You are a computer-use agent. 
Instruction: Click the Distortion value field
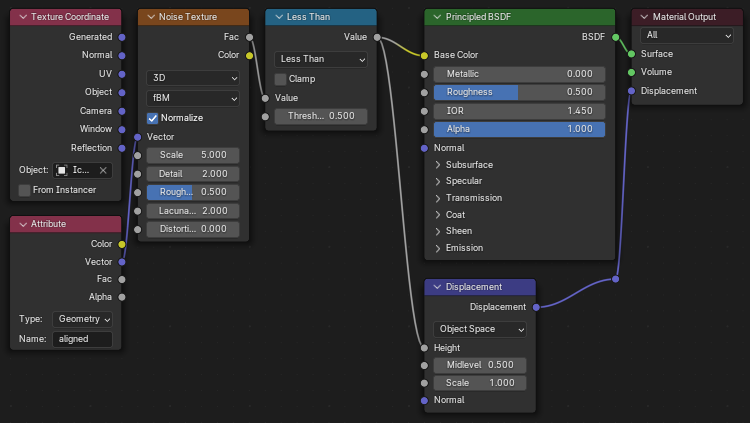(193, 229)
